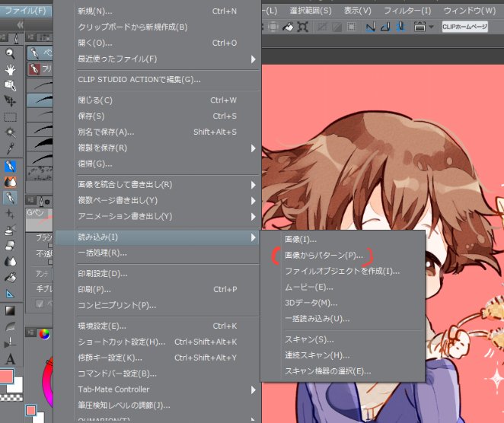Open the ファイル(F) menu bar item

pyautogui.click(x=26, y=11)
